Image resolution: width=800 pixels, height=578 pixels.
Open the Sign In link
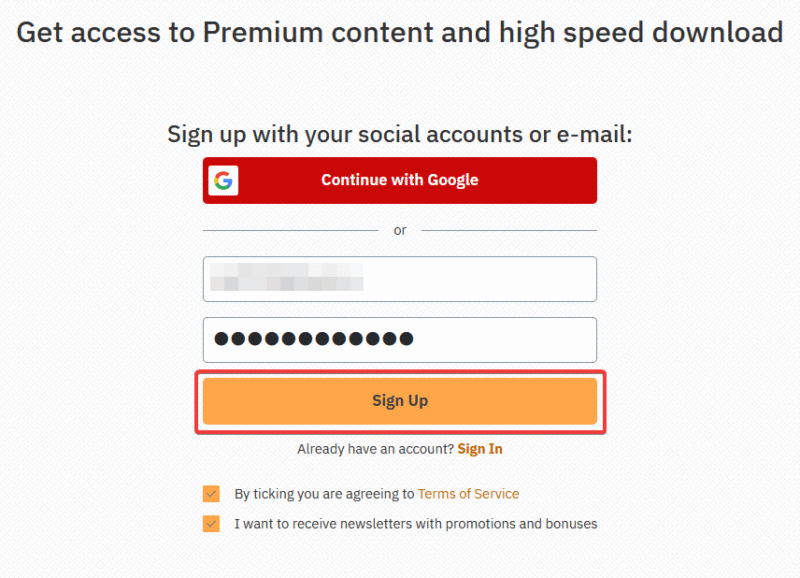[x=480, y=449]
